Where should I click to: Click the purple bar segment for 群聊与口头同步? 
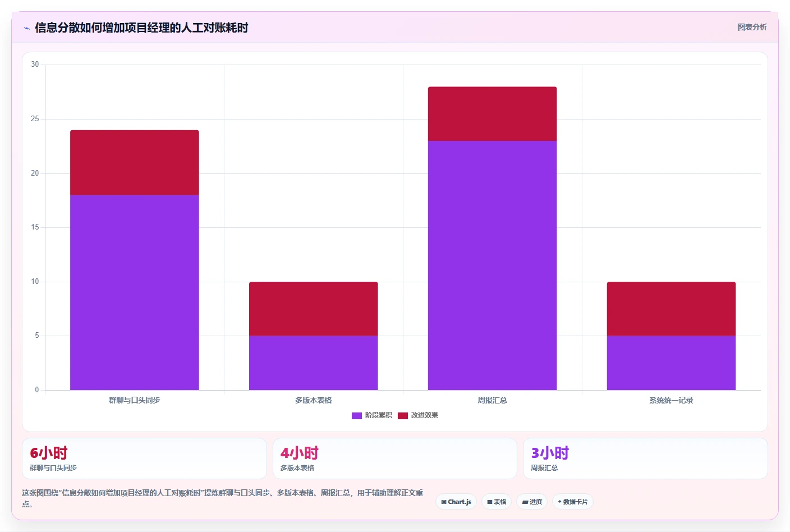135,292
